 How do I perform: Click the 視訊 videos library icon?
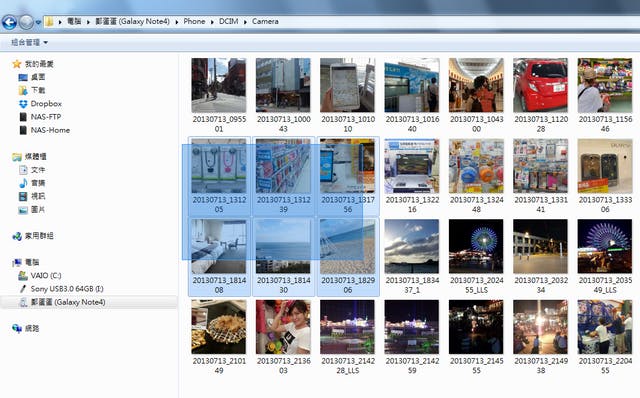[x=23, y=196]
